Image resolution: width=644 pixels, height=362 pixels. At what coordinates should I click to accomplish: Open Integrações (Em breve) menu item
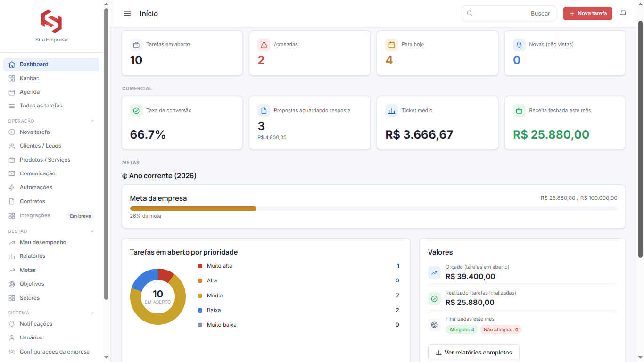click(x=51, y=216)
